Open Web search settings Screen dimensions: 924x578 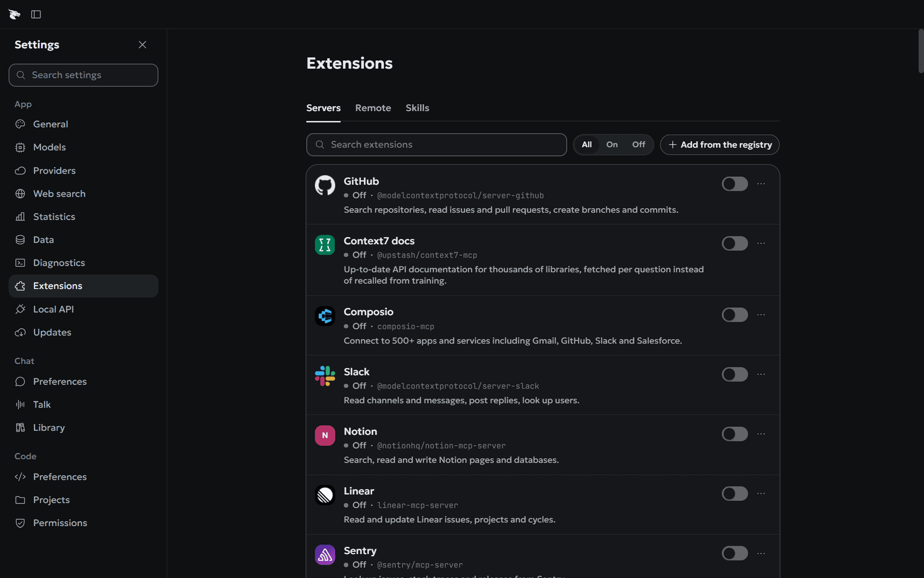(x=83, y=194)
